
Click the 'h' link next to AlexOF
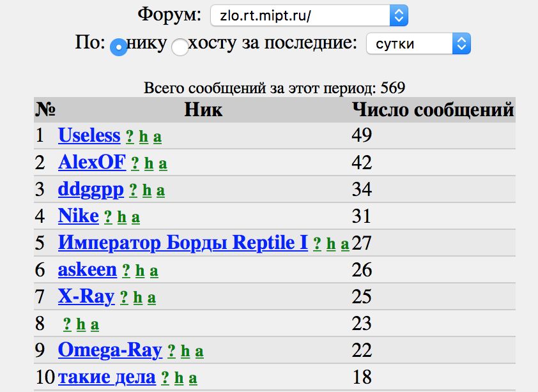tap(149, 164)
